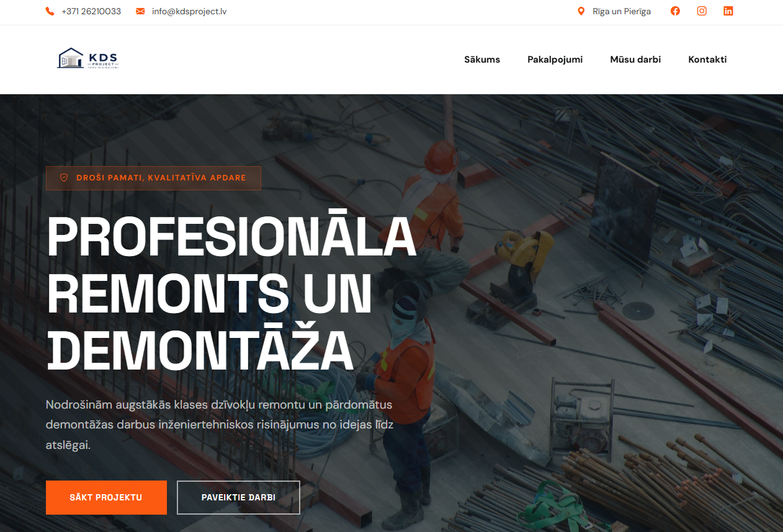Image resolution: width=783 pixels, height=532 pixels.
Task: Call the phone number +371 26210033
Action: (91, 11)
